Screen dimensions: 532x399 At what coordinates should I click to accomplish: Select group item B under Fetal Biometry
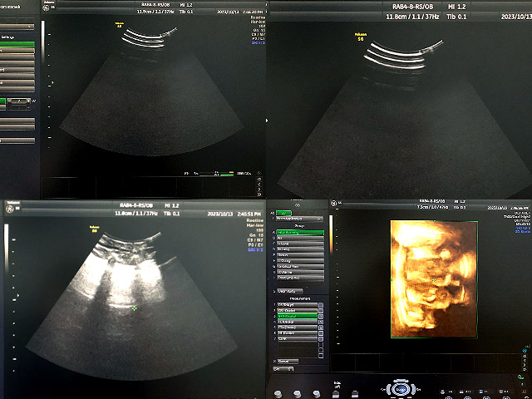point(300,239)
